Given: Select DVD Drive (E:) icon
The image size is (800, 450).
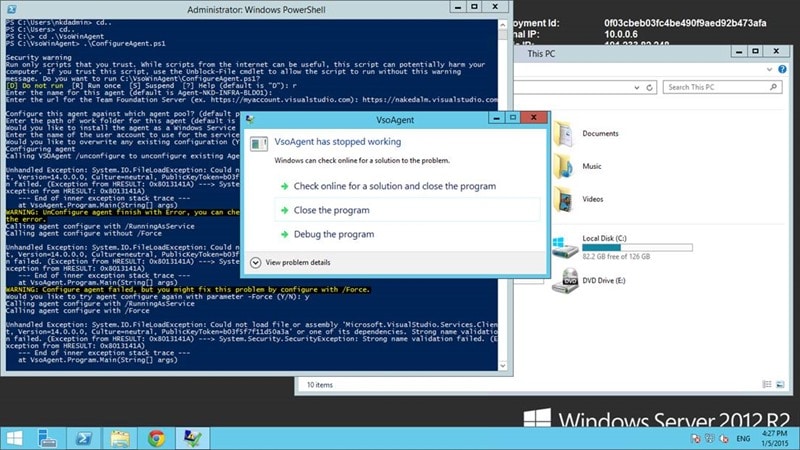Looking at the screenshot, I should 565,281.
